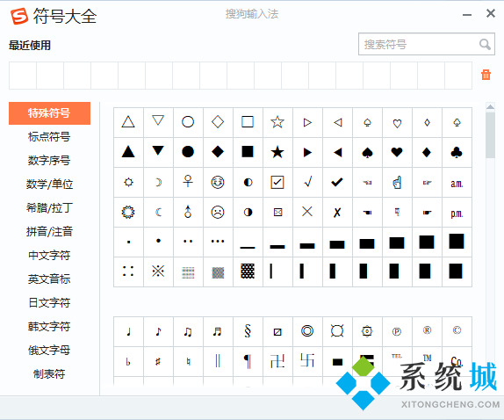Open the 标点符号 category
The width and height of the screenshot is (504, 420).
(x=49, y=137)
